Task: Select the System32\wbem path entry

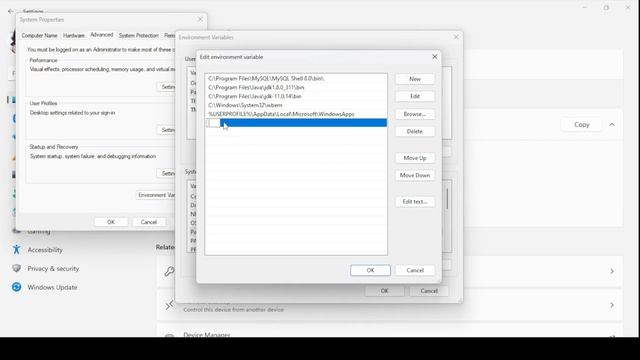Action: [296, 105]
